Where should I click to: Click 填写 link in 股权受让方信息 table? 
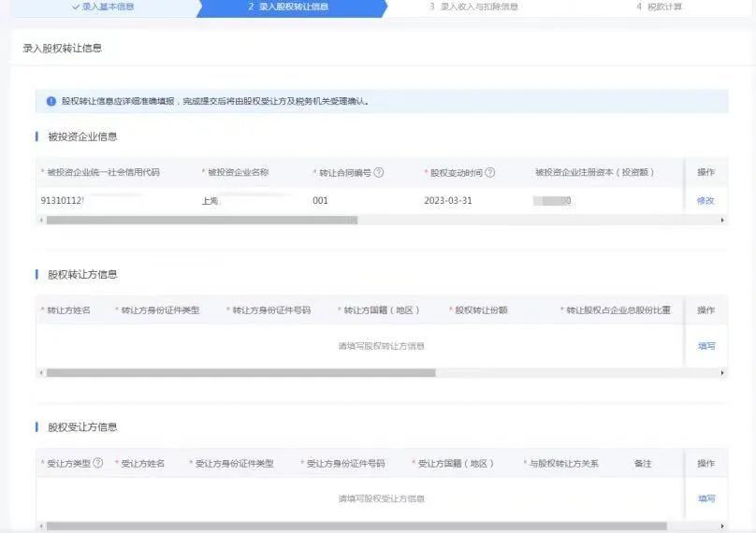(706, 498)
